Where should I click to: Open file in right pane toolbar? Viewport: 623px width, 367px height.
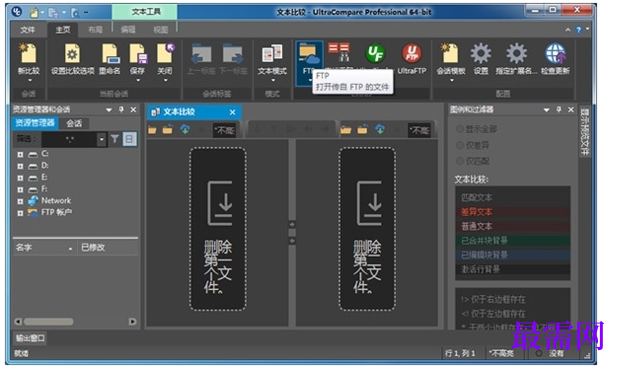pos(346,129)
